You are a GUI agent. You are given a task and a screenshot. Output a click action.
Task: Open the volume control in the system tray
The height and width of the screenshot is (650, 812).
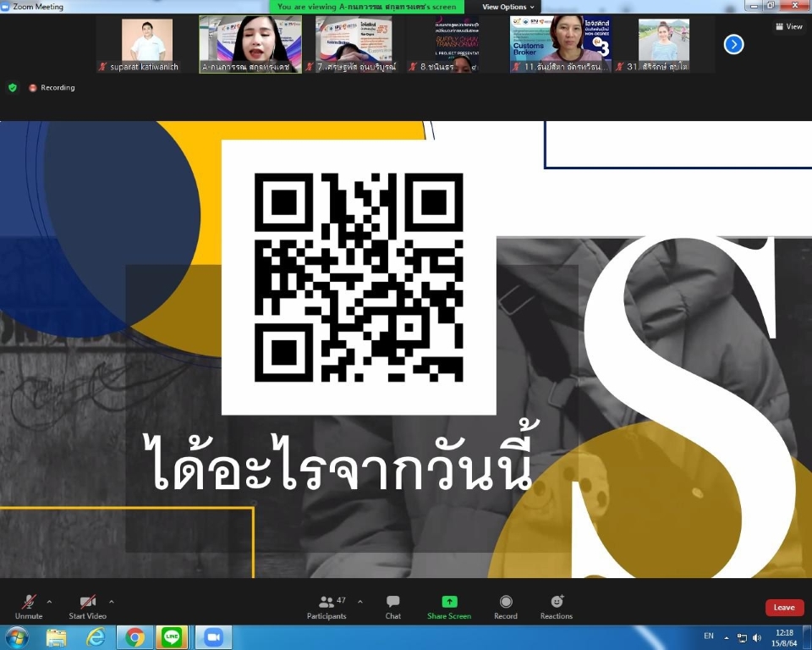pyautogui.click(x=756, y=637)
